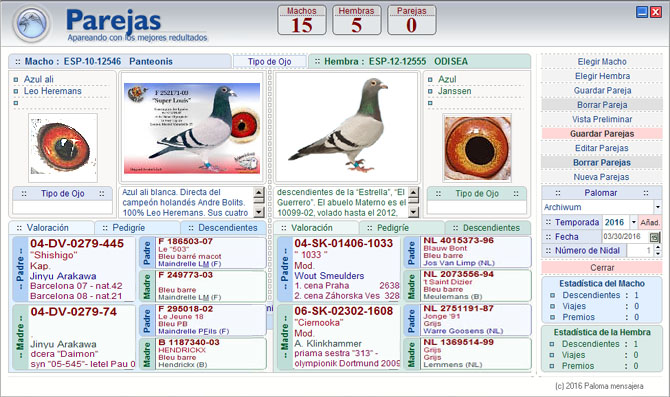
Task: Click grandparent entry B 1187340-03
Action: [203, 354]
